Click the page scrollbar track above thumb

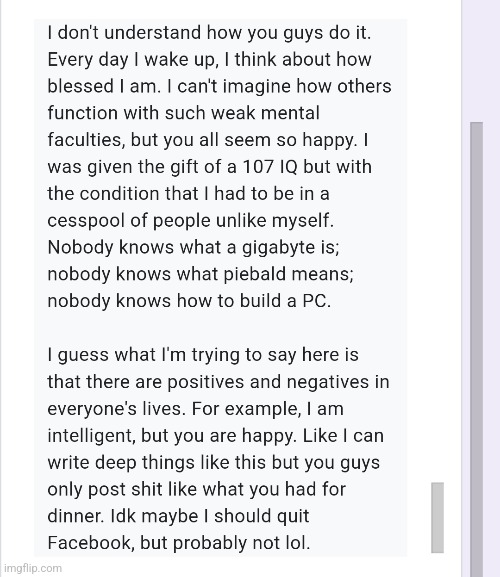(476, 61)
